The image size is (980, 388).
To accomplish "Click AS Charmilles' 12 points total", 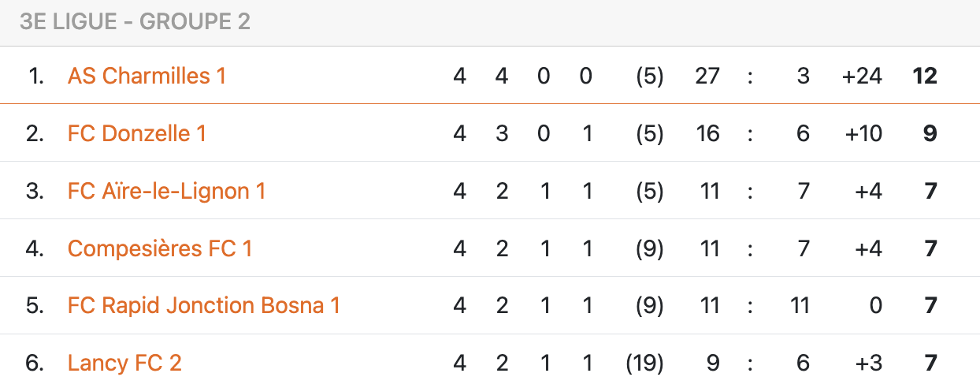I will click(x=924, y=76).
